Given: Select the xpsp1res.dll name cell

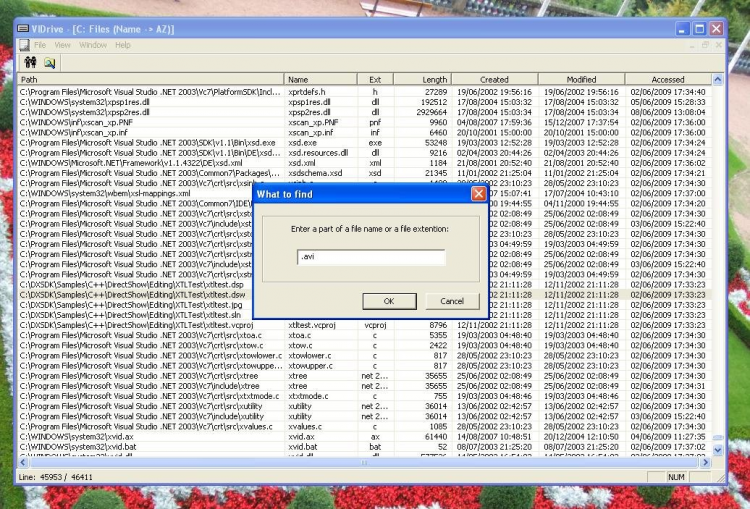Looking at the screenshot, I should 309,102.
